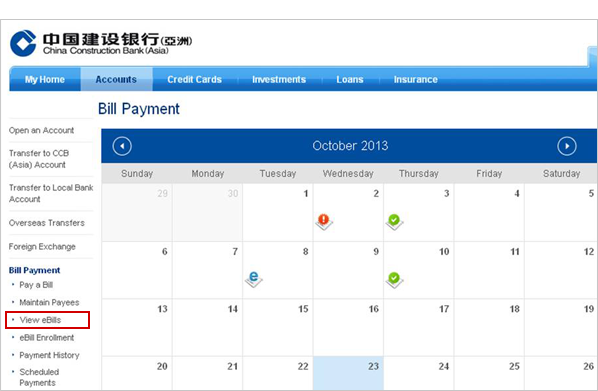Open the Insurance tab

tap(415, 79)
